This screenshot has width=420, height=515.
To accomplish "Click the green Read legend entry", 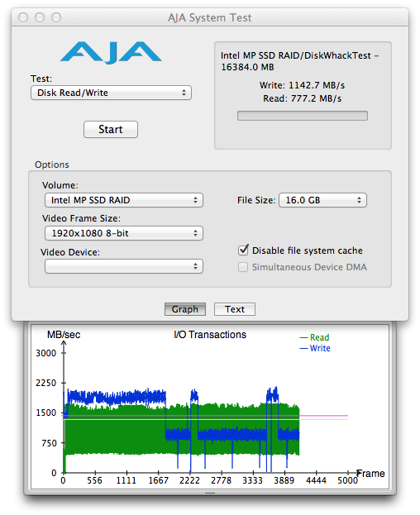I will click(x=314, y=337).
